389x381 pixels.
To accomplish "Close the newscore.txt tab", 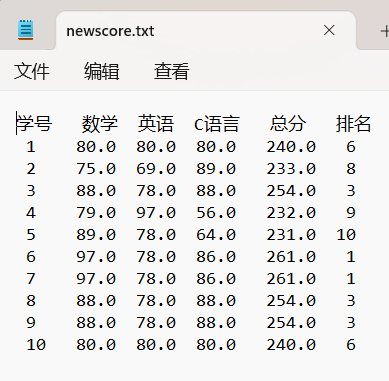I will (x=329, y=30).
